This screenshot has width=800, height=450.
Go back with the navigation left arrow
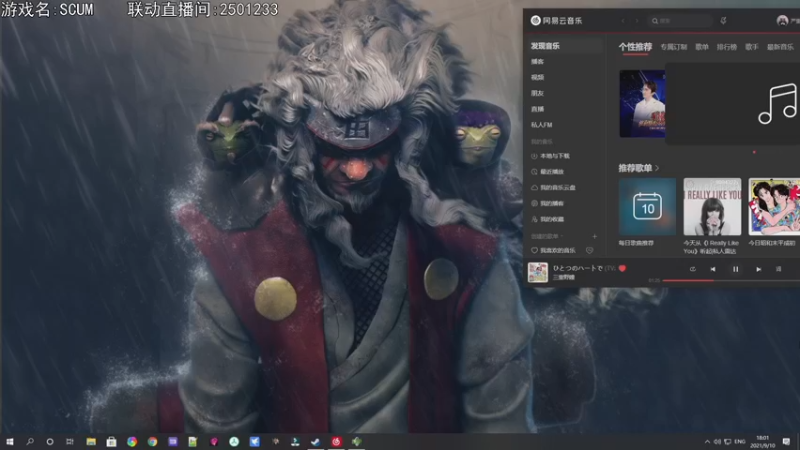(623, 21)
